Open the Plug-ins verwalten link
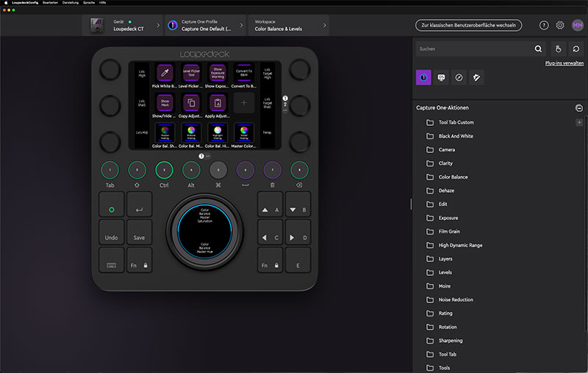The width and height of the screenshot is (588, 373). coord(564,63)
